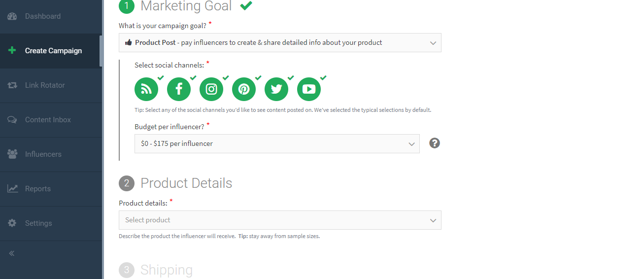Deselect the YouTube social channel
This screenshot has height=279, width=644.
(309, 89)
